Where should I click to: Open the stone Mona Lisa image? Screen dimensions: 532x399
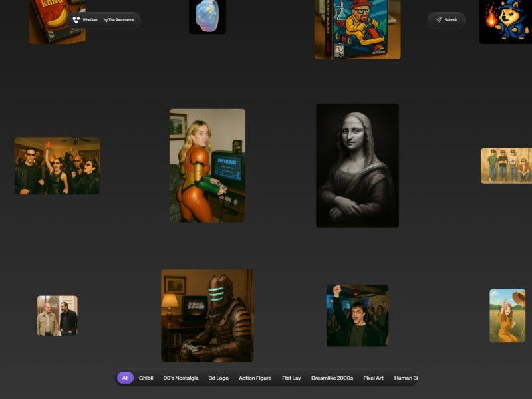pyautogui.click(x=357, y=166)
